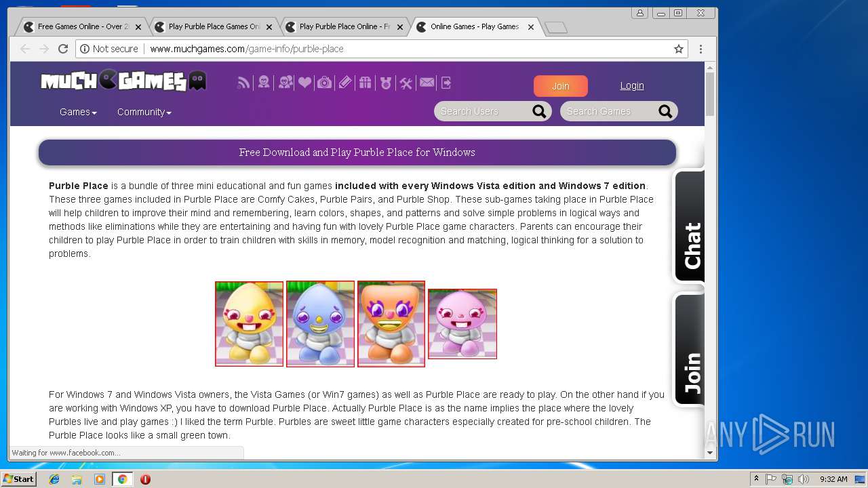Click the Login link
This screenshot has width=868, height=488.
[x=632, y=85]
